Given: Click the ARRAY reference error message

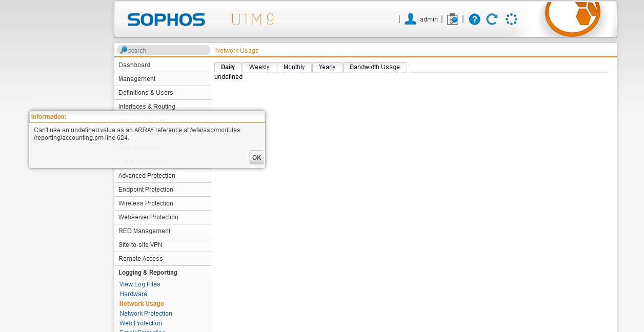Looking at the screenshot, I should pos(137,134).
